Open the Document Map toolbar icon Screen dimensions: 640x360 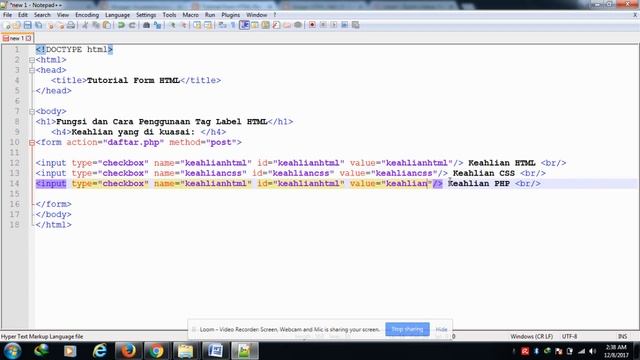click(x=266, y=25)
